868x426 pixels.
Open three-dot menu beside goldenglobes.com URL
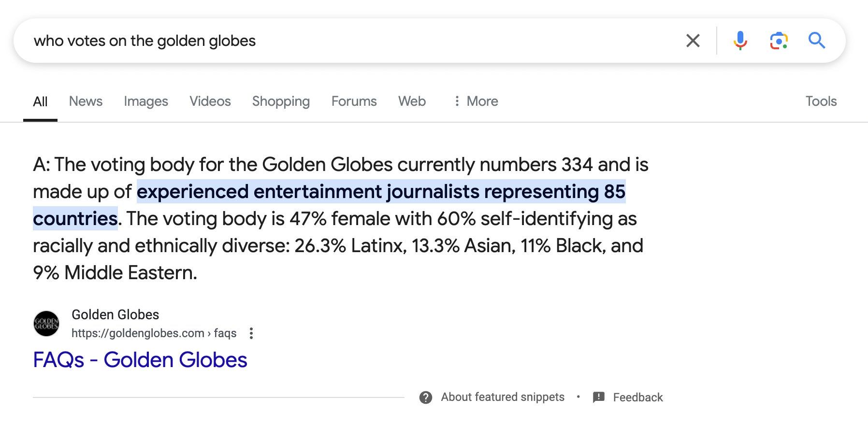[251, 333]
